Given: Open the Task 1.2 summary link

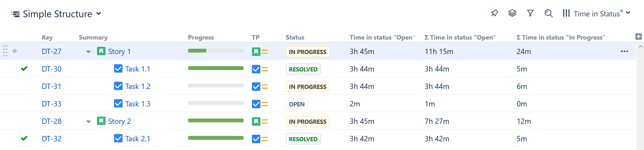Looking at the screenshot, I should (137, 86).
